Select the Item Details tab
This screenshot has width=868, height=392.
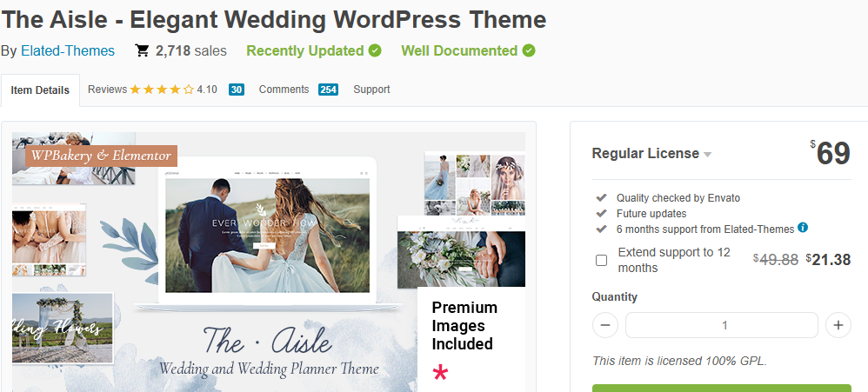pos(40,90)
